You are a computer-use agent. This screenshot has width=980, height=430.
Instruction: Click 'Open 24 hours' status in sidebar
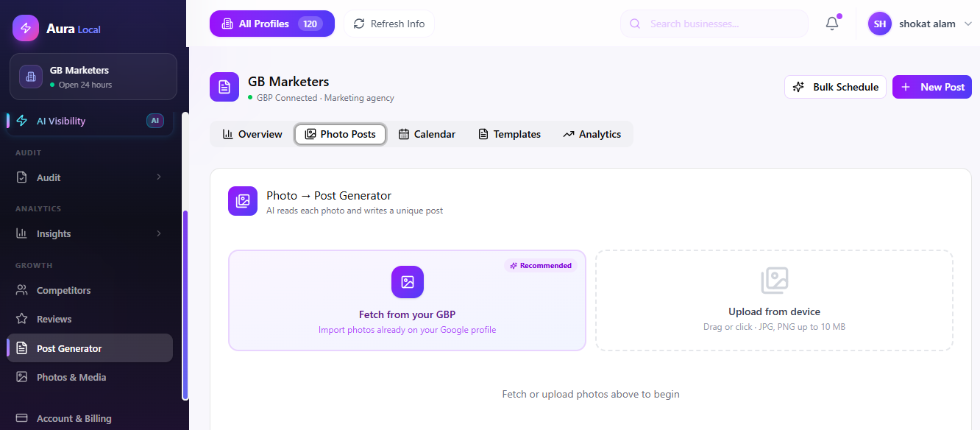[85, 85]
